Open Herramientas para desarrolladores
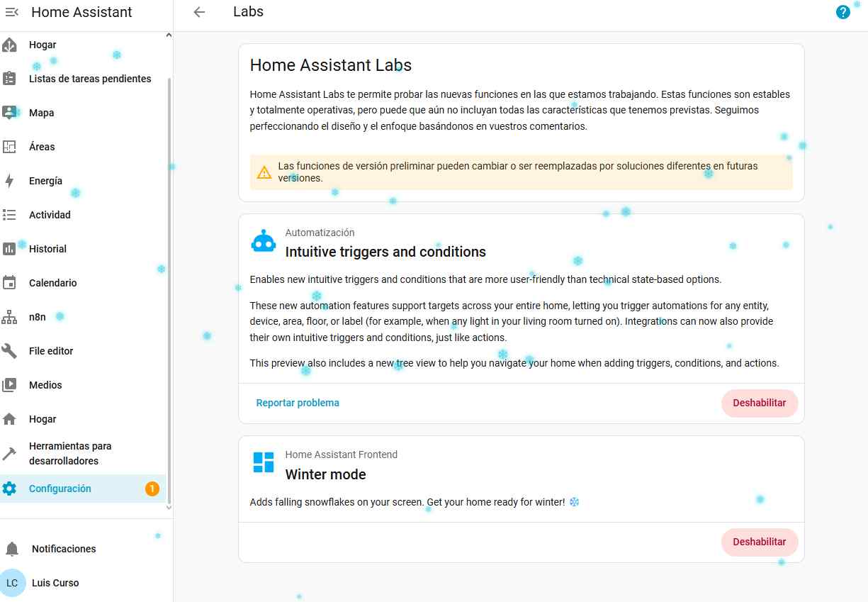Image resolution: width=868 pixels, height=602 pixels. pyautogui.click(x=70, y=454)
